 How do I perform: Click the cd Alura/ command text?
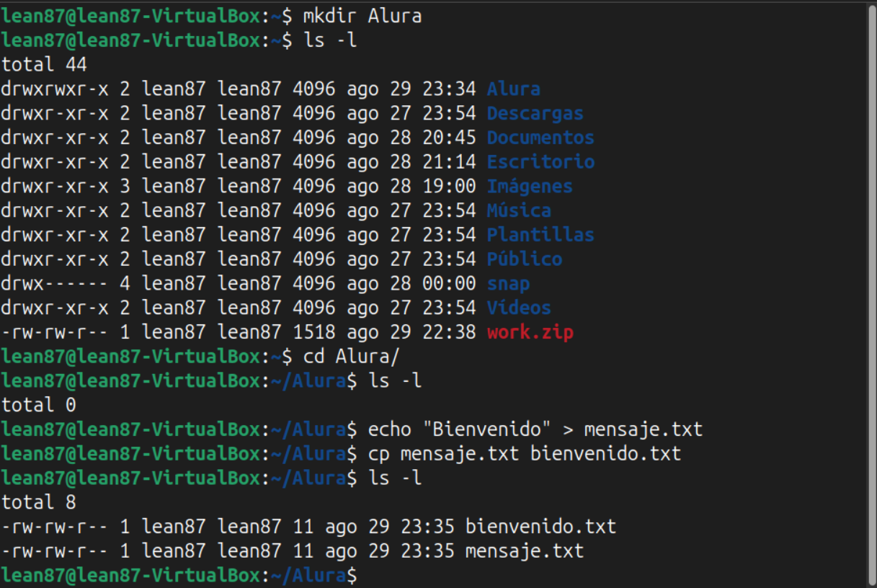pos(351,357)
